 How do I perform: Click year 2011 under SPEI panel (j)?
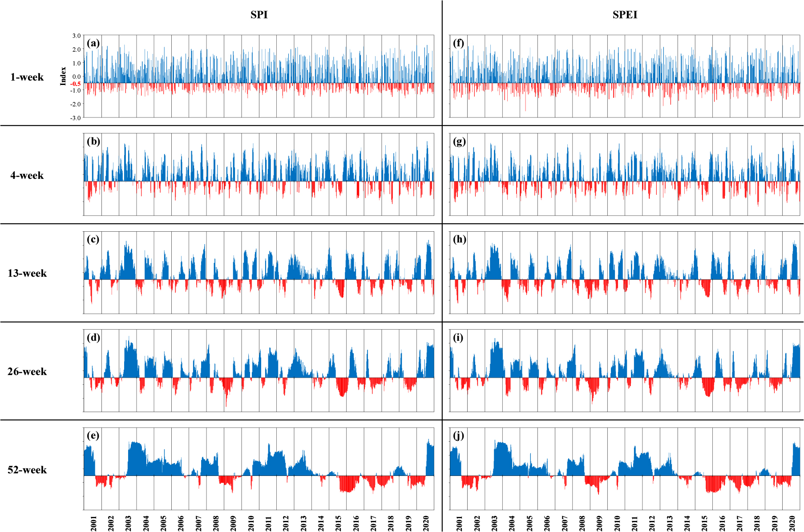[634, 523]
